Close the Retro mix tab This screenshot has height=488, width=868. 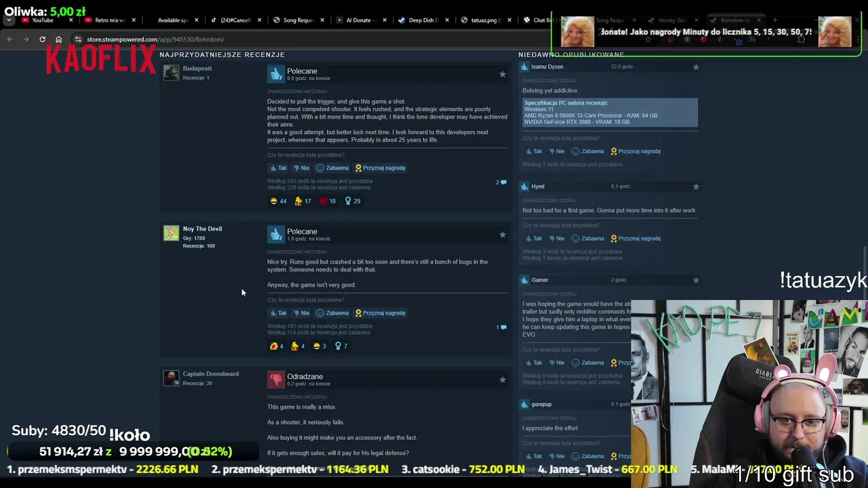pyautogui.click(x=134, y=20)
